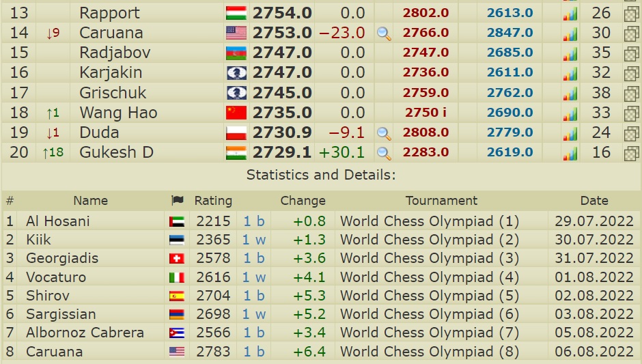This screenshot has width=642, height=364.
Task: Click the Date column header
Action: (594, 201)
